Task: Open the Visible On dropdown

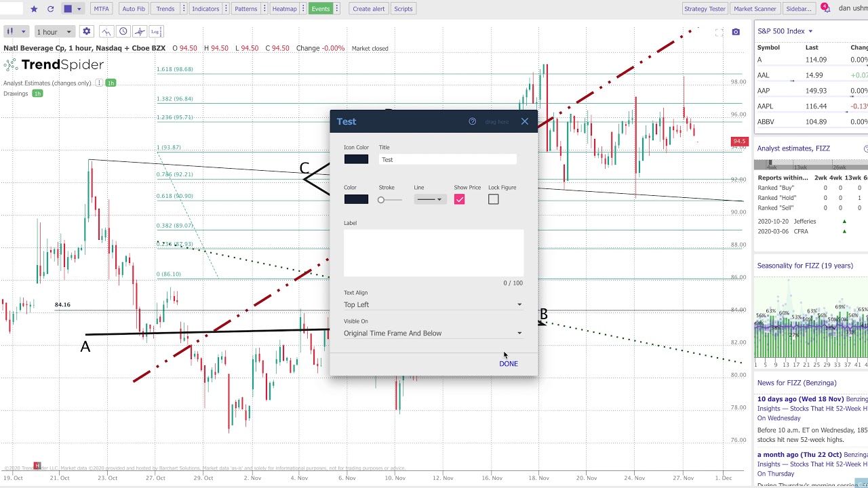Action: 433,333
